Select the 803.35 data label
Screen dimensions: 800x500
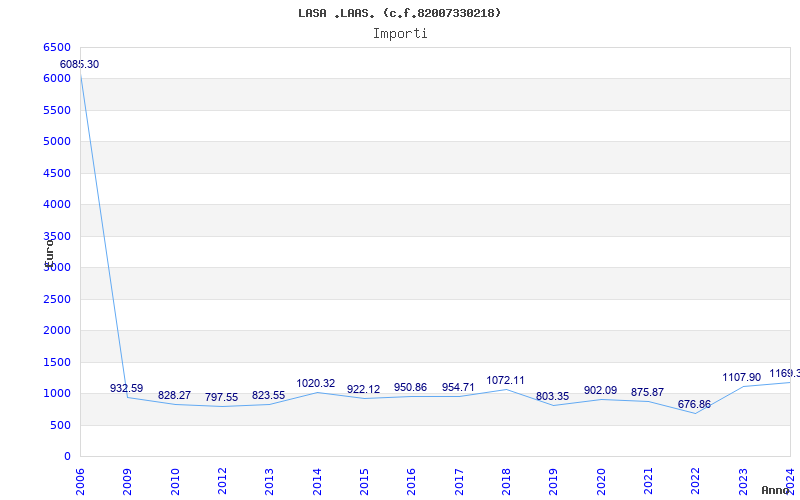click(x=553, y=396)
